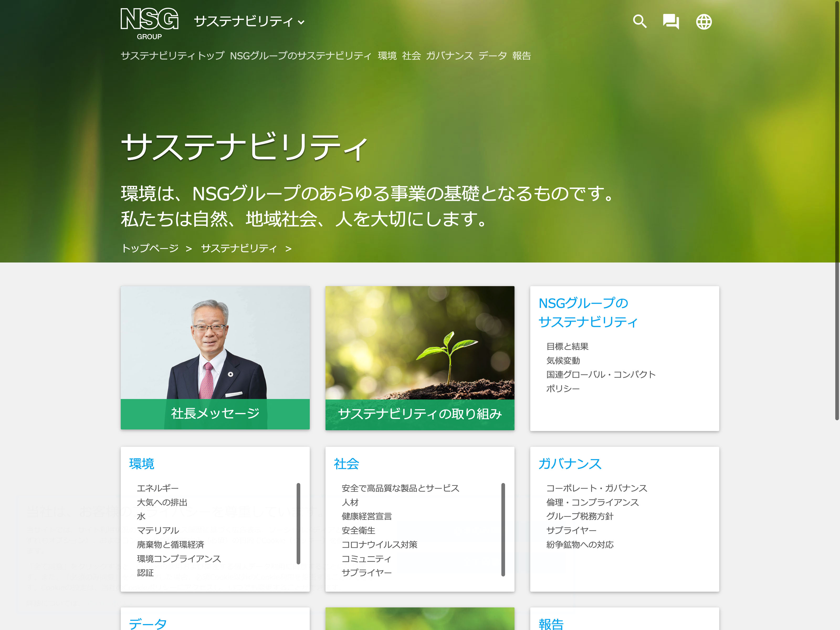Click the 気候変動 link

[563, 360]
